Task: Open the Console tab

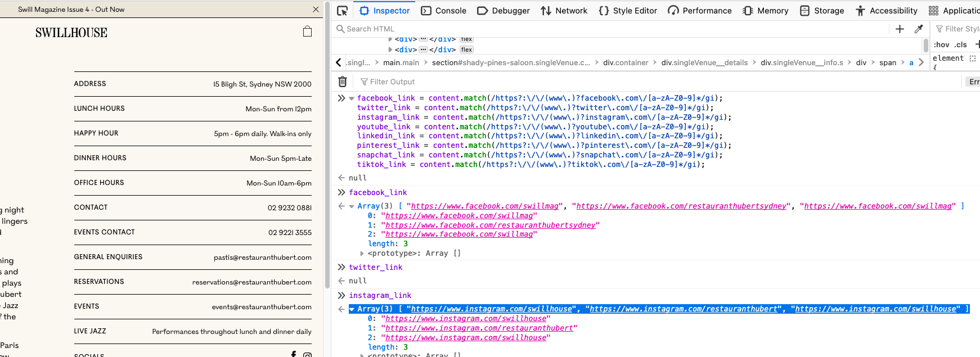Action: pos(443,11)
